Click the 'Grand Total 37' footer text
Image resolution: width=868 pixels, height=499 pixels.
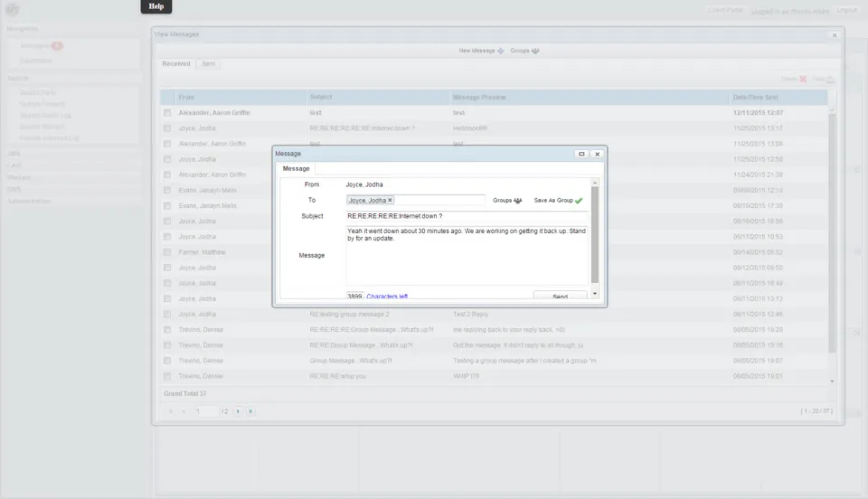coord(184,394)
